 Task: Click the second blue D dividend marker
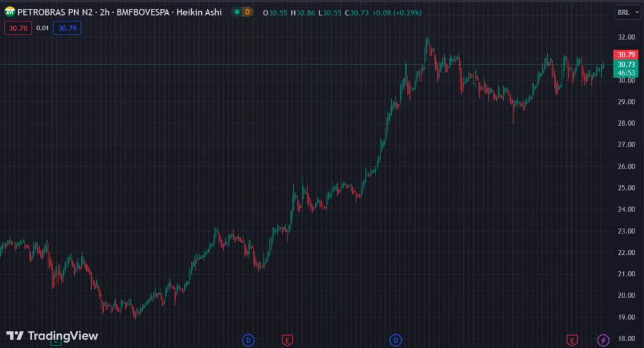click(x=396, y=340)
